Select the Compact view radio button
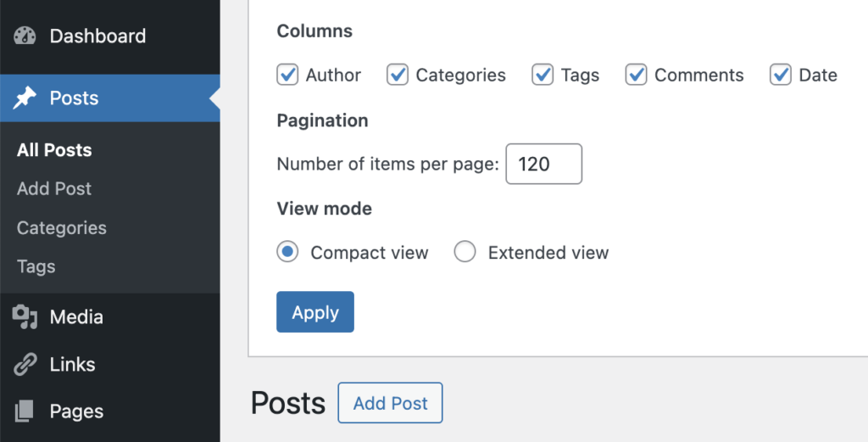Screen dimensions: 868x442 (288, 253)
